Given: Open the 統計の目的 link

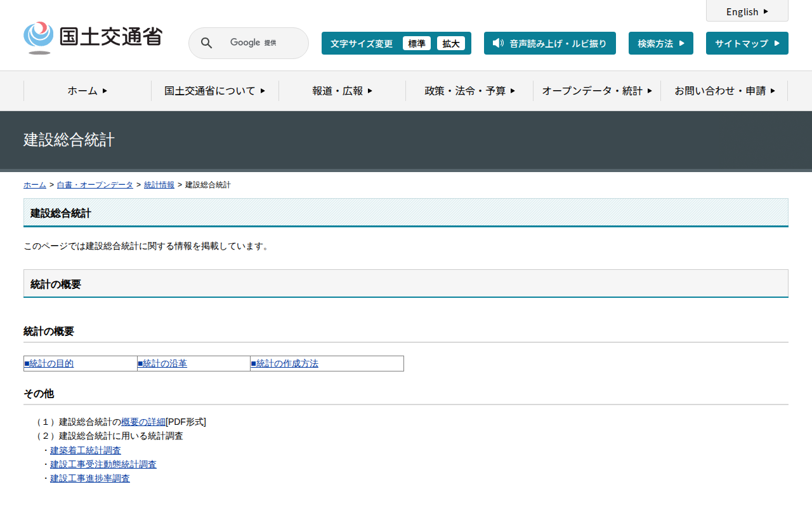Looking at the screenshot, I should (49, 364).
